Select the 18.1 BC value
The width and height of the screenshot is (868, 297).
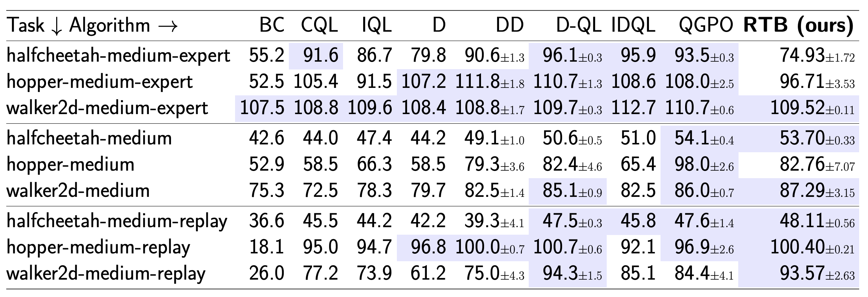pyautogui.click(x=266, y=247)
